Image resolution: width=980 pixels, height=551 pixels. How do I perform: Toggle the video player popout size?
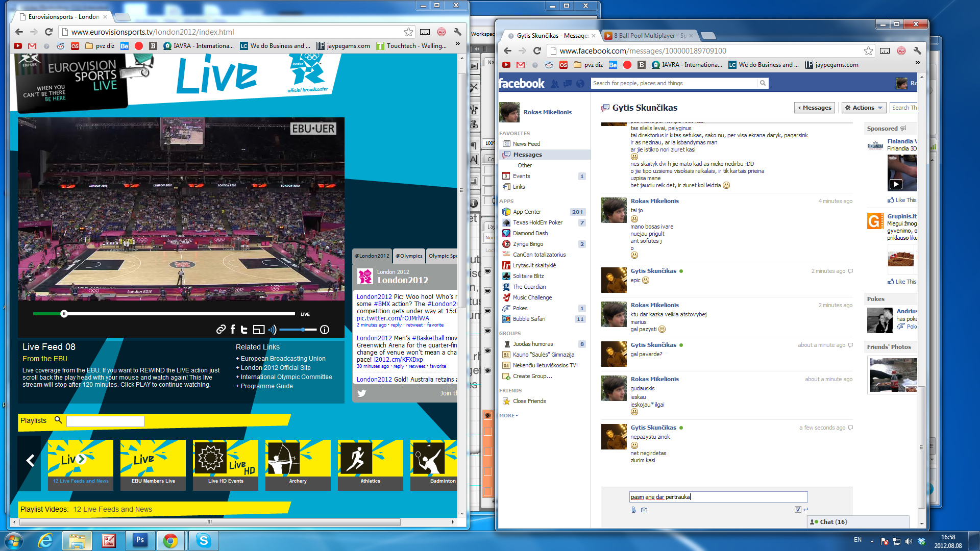(x=259, y=330)
